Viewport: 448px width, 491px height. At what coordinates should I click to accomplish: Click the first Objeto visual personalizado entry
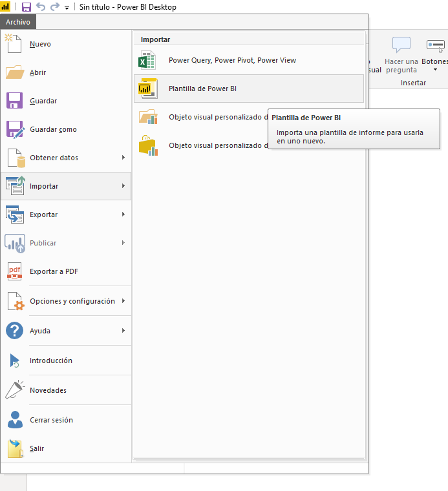pyautogui.click(x=219, y=117)
